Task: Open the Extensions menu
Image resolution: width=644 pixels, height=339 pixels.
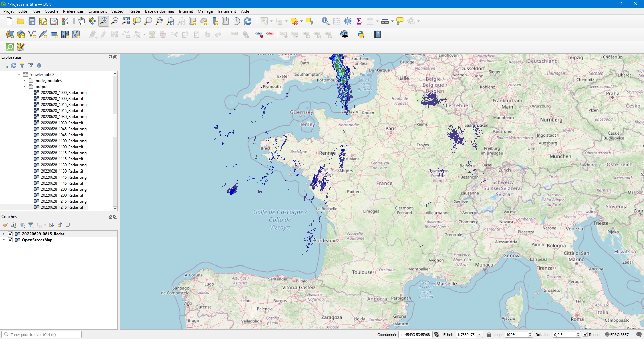Action: [x=98, y=11]
